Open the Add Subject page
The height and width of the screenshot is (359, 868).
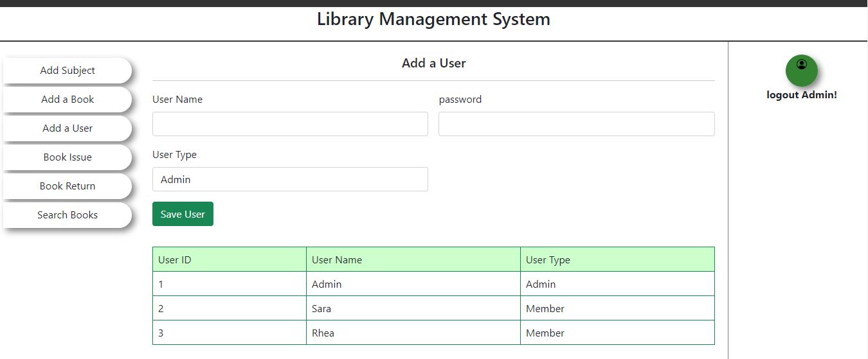tap(68, 71)
